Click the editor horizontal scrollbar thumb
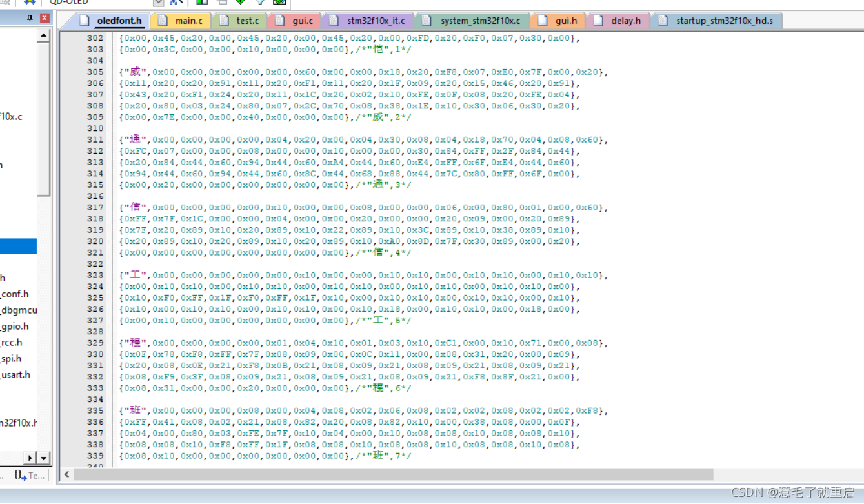Screen dimensions: 864x504 coord(394,474)
